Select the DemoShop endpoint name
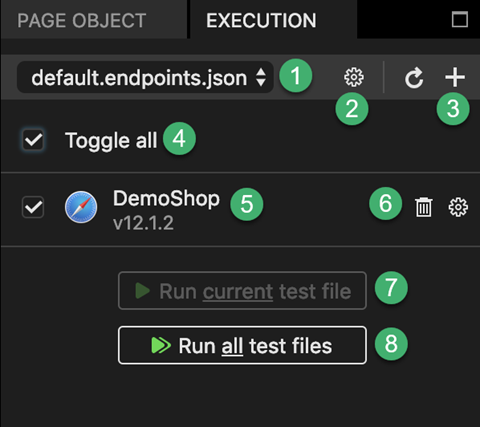 click(x=166, y=199)
